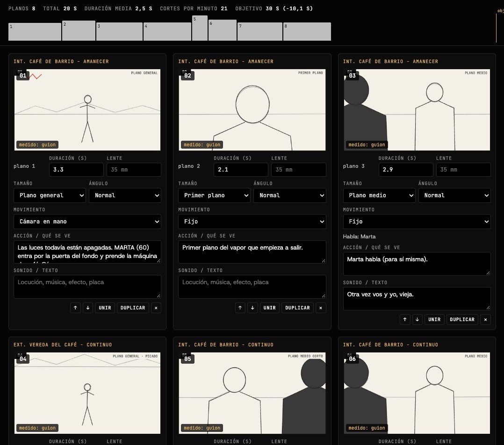Remove plano 3 using × icon
Screen dimensions: 504x445
(486, 319)
